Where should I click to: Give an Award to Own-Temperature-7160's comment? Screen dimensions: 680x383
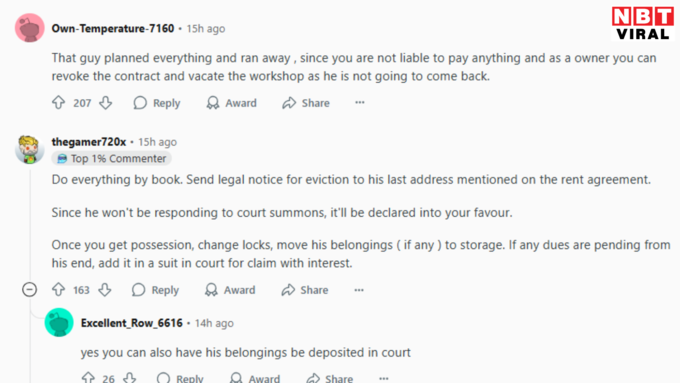(x=231, y=103)
